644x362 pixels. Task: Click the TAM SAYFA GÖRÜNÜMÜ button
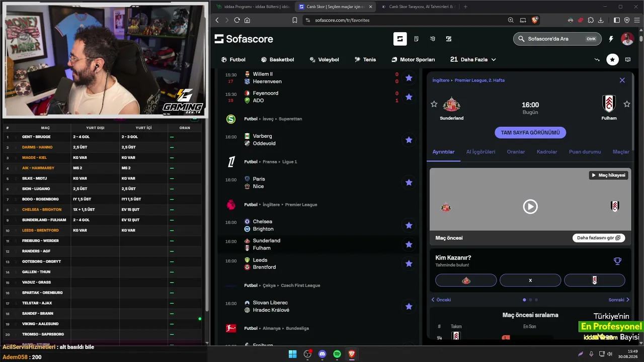coord(530,133)
